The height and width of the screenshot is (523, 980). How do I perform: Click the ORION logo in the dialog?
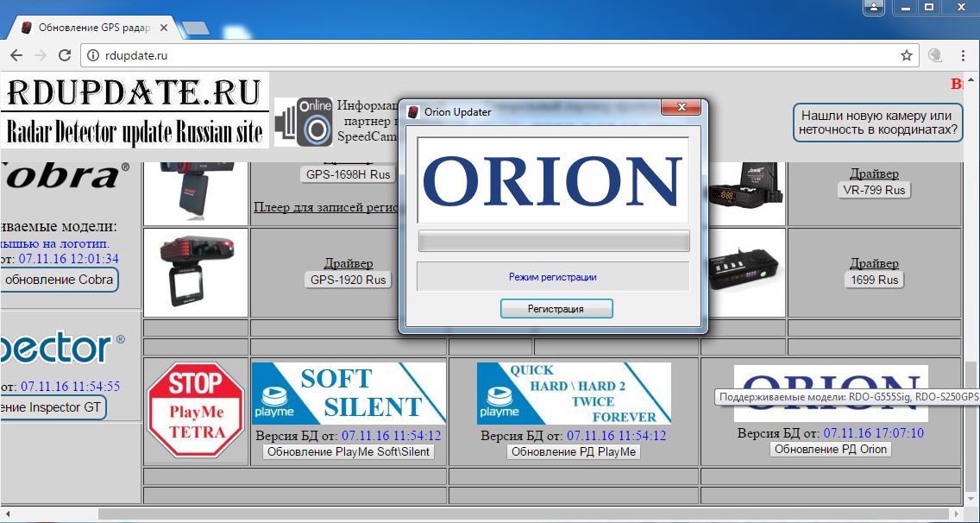pyautogui.click(x=553, y=180)
